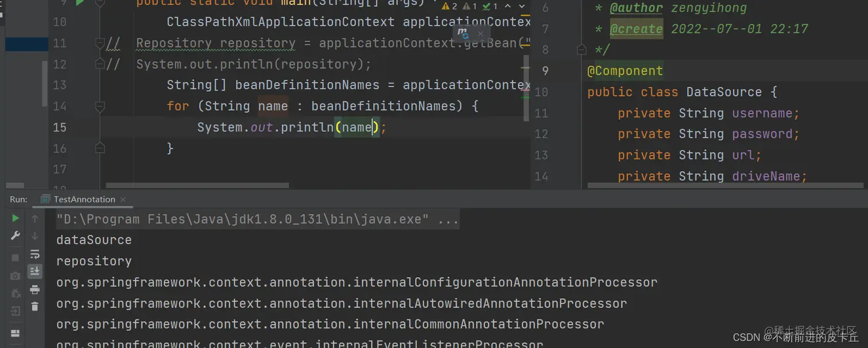
Task: Close the TestAnnotation run tab
Action: (123, 200)
